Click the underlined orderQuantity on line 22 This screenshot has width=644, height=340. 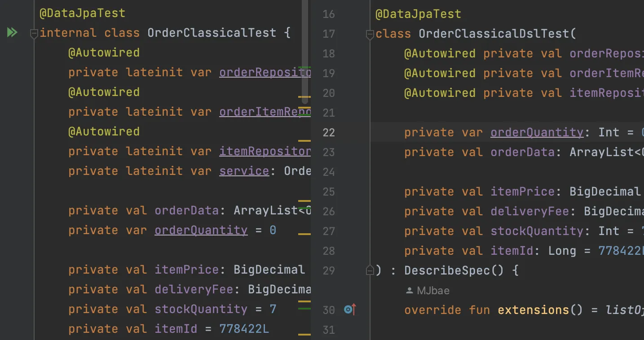(537, 132)
